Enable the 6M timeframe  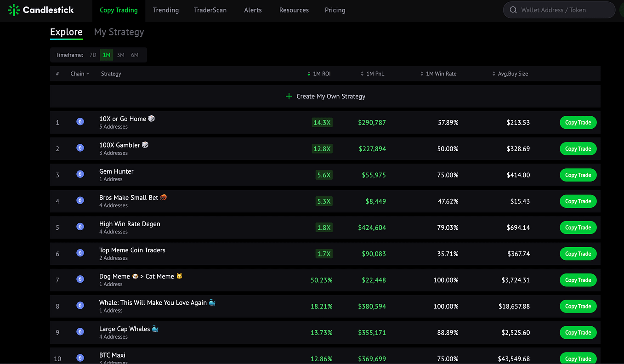pyautogui.click(x=134, y=55)
